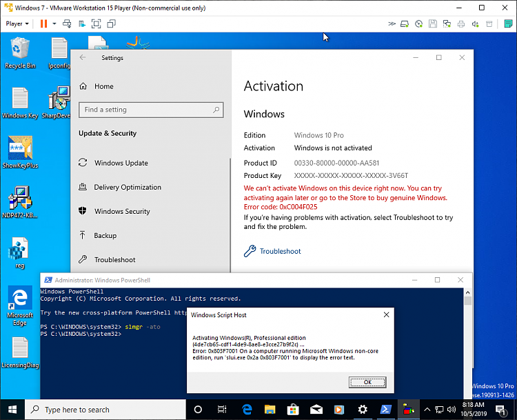Switch to PowerShell taskbar icon
The height and width of the screenshot is (420, 517).
385,410
